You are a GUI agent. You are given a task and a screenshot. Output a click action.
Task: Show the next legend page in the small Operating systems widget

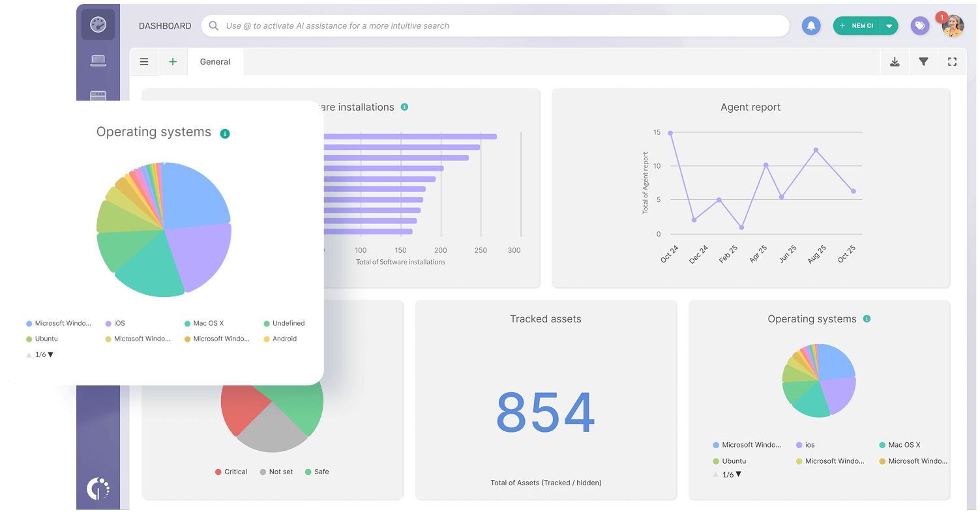[738, 475]
